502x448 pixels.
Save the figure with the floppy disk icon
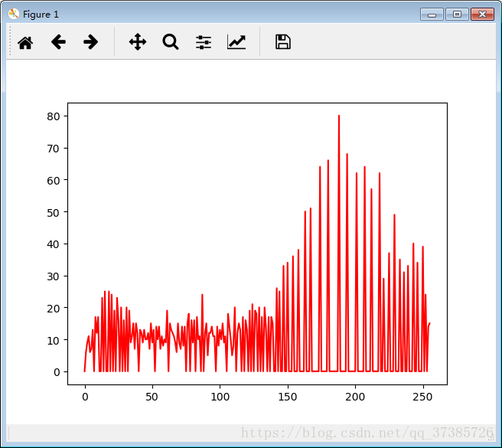(283, 42)
